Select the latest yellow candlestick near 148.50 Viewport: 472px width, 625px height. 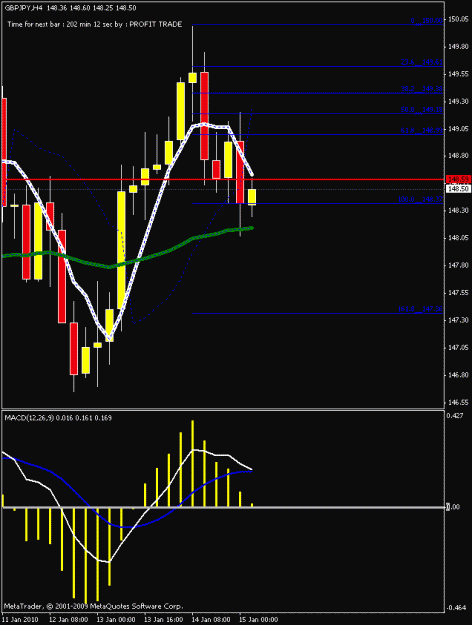click(252, 197)
